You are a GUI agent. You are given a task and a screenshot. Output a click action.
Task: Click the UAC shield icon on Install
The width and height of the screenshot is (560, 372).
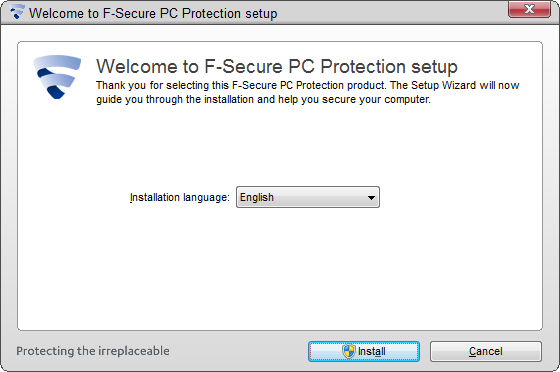(349, 351)
